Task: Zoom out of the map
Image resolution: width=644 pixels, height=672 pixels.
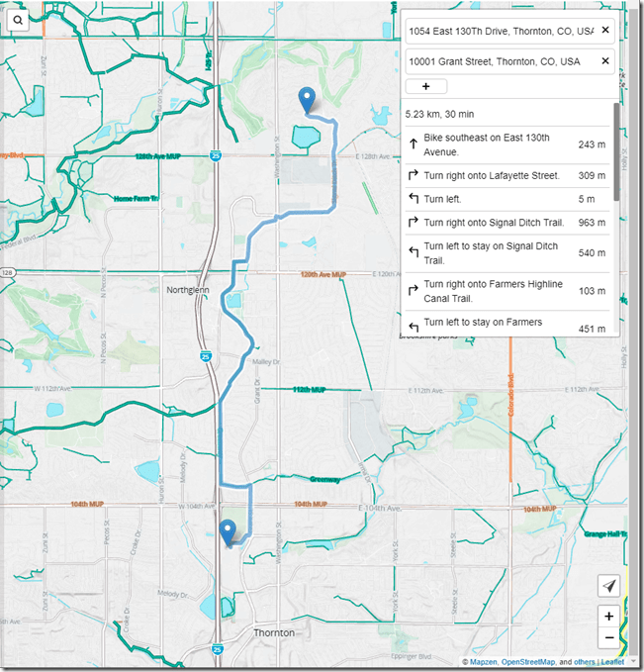Action: pos(608,638)
